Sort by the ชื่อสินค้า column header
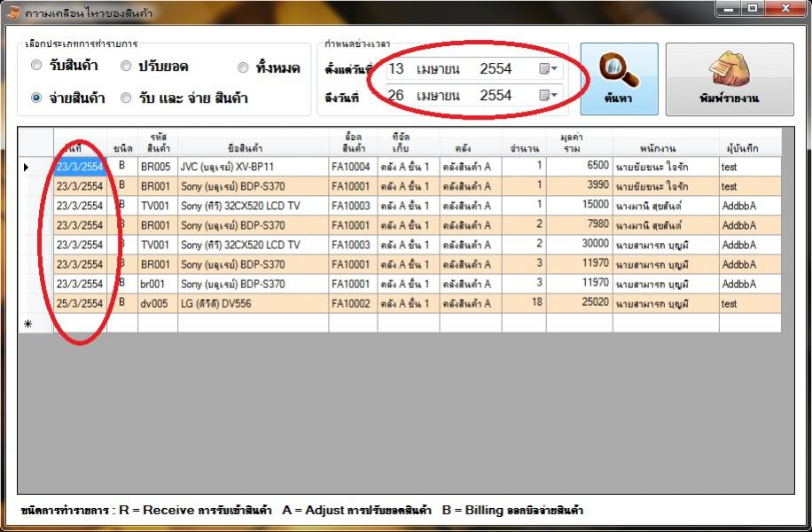This screenshot has height=532, width=812. click(254, 143)
